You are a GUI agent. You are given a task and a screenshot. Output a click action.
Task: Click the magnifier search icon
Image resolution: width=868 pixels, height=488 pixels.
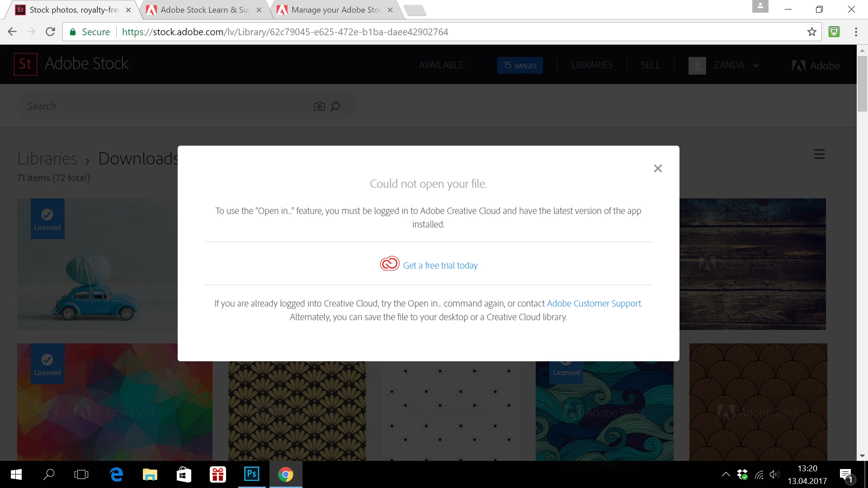(x=335, y=107)
